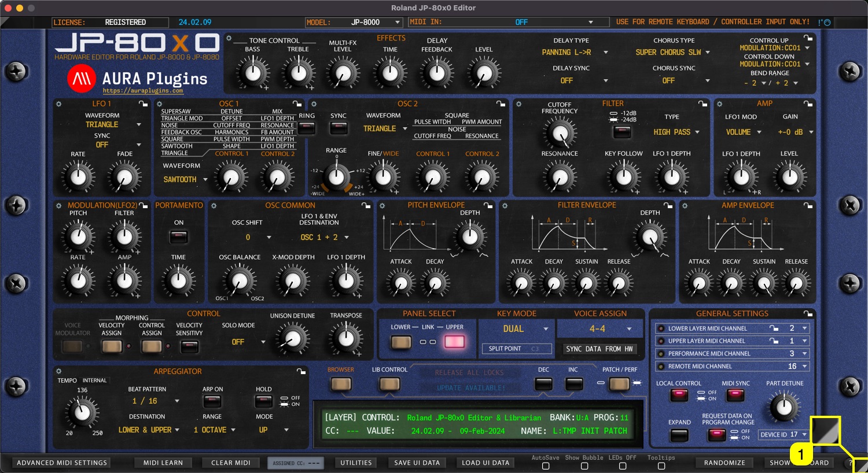Click the OSC Common gear icon

pyautogui.click(x=214, y=205)
